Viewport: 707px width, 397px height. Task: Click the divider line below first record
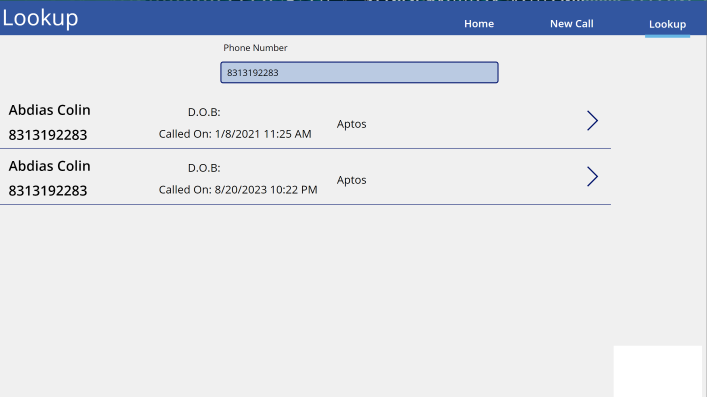point(305,148)
